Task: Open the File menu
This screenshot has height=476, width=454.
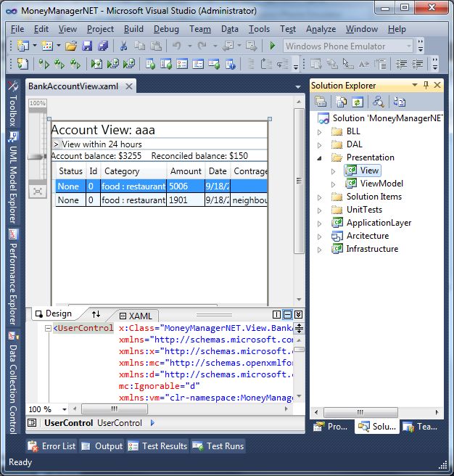Action: point(17,29)
